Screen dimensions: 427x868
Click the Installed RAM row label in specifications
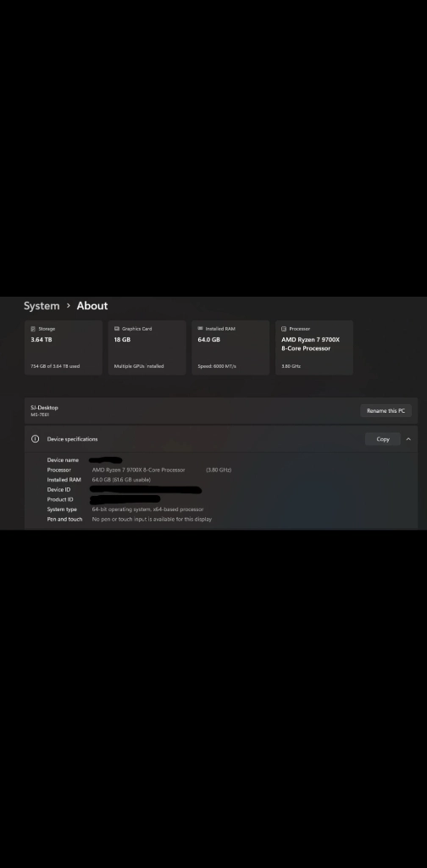(x=64, y=480)
